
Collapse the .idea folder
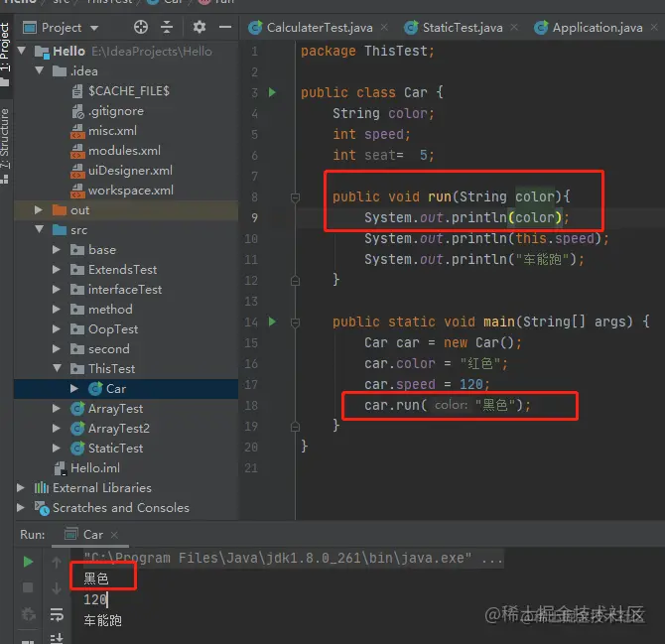(x=40, y=70)
